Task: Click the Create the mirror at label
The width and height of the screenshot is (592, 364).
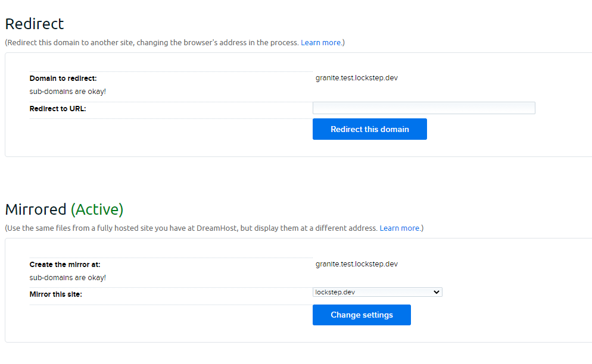Action: click(65, 265)
